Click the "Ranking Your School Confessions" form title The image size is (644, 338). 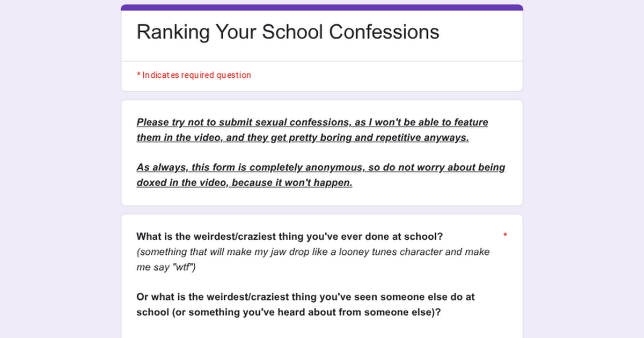288,32
